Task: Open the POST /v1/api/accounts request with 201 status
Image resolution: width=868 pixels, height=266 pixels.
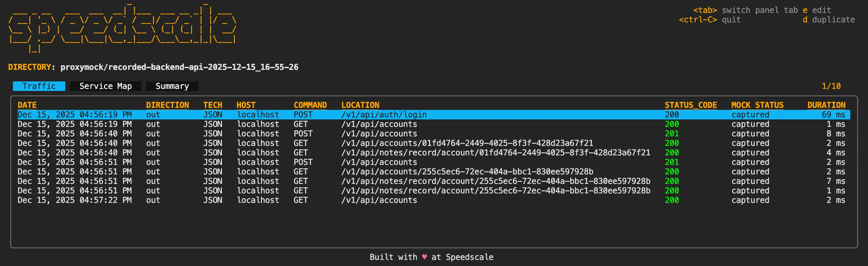Action: pos(379,134)
